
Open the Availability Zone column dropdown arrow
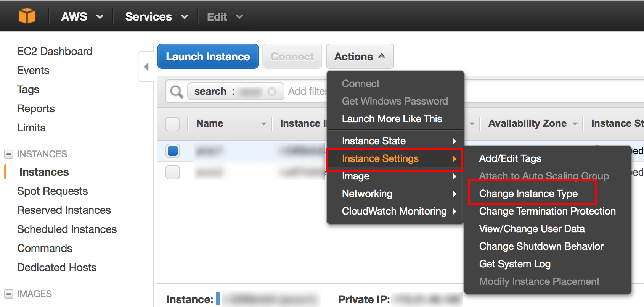coord(575,124)
